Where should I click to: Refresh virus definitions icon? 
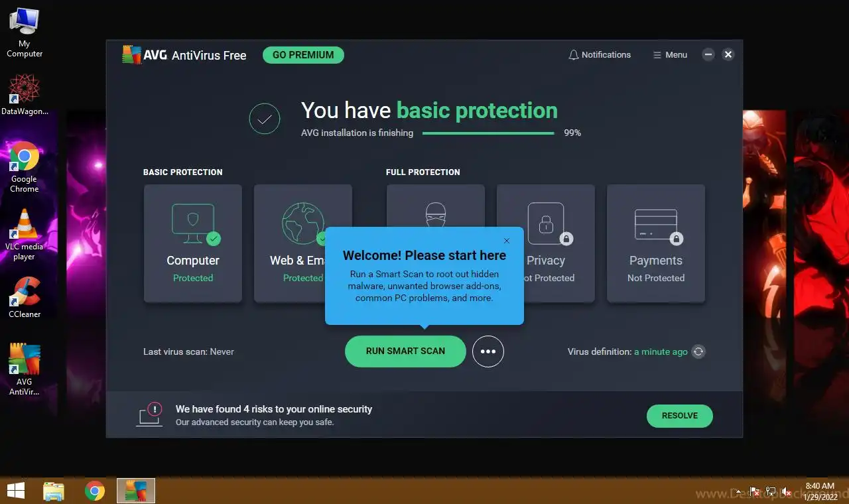click(698, 351)
